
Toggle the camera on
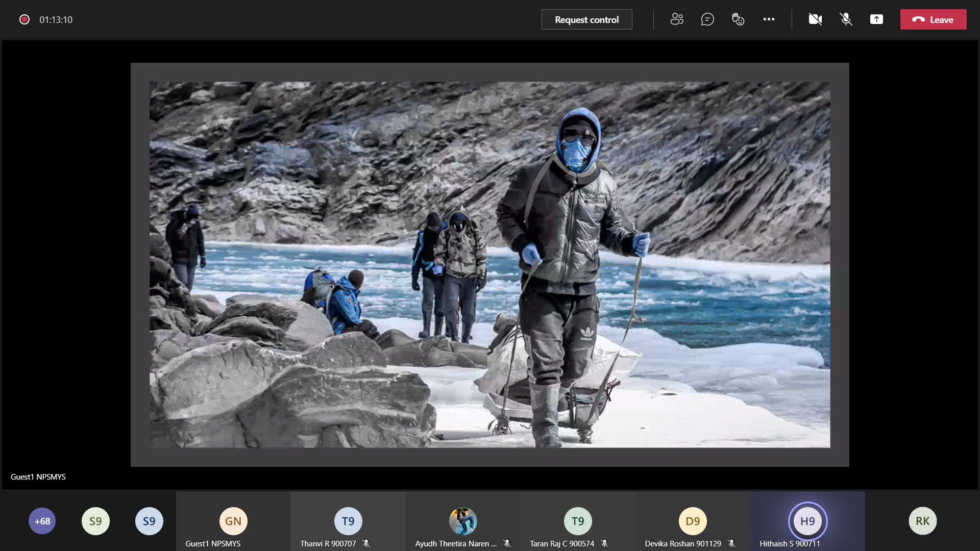815,19
